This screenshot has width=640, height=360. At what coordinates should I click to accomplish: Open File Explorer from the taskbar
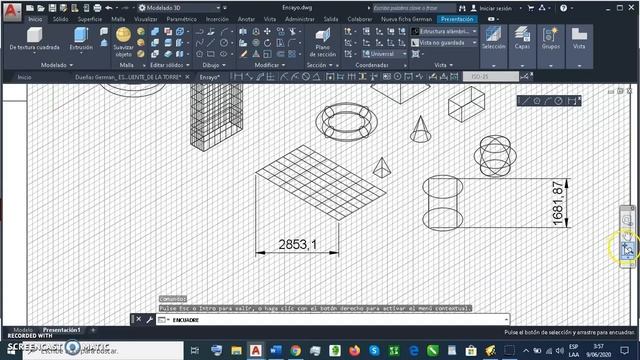tap(236, 350)
